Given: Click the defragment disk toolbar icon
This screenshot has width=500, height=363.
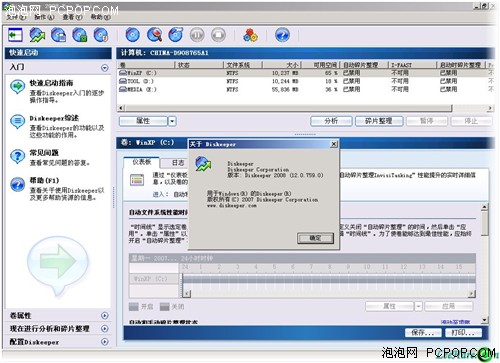Looking at the screenshot, I should [x=176, y=35].
